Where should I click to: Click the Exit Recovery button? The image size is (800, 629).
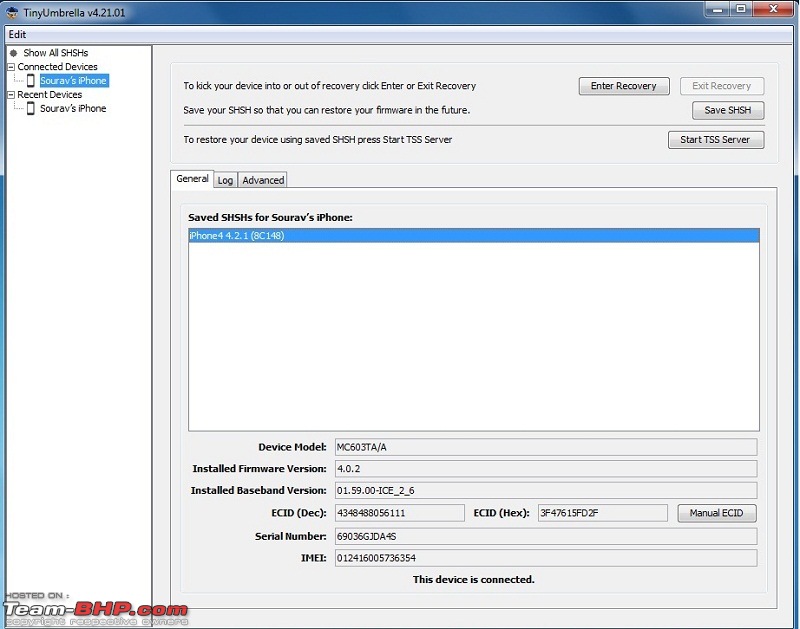pyautogui.click(x=722, y=86)
